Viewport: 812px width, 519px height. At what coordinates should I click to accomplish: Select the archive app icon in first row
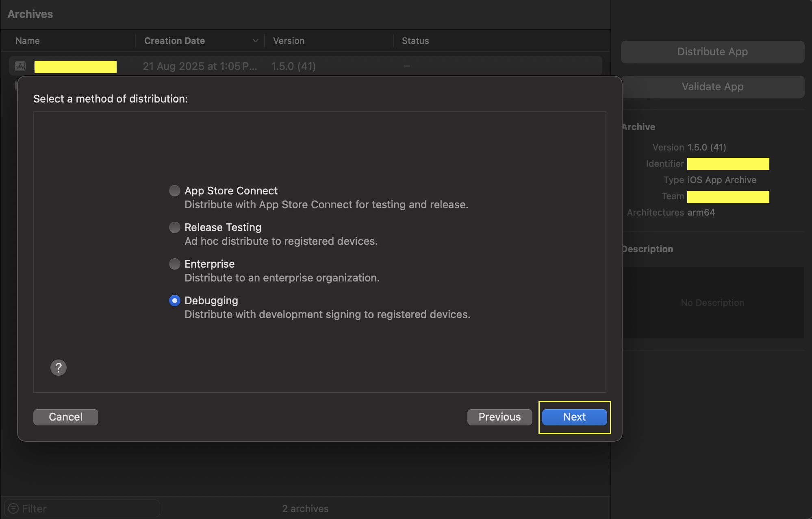click(20, 66)
